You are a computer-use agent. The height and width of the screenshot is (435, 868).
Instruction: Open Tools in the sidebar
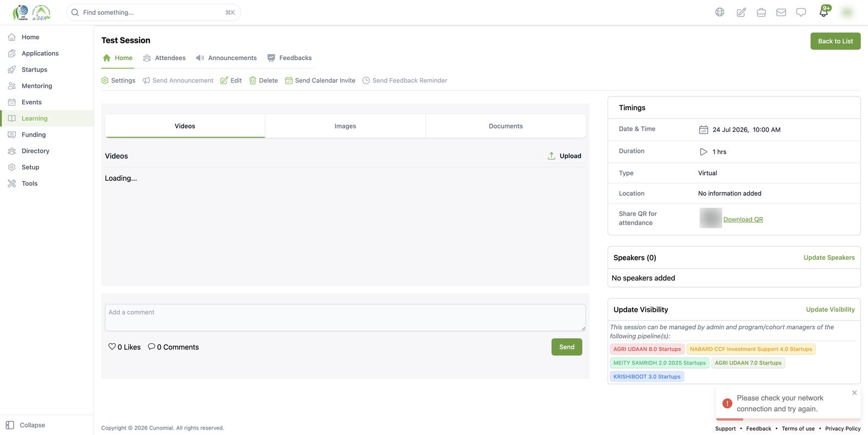coord(47,183)
